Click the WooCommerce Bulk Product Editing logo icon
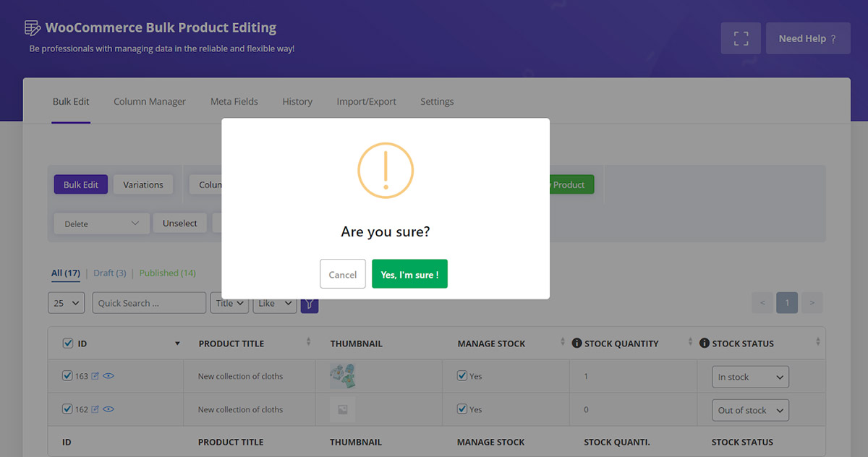Image resolution: width=868 pixels, height=457 pixels. pos(33,28)
